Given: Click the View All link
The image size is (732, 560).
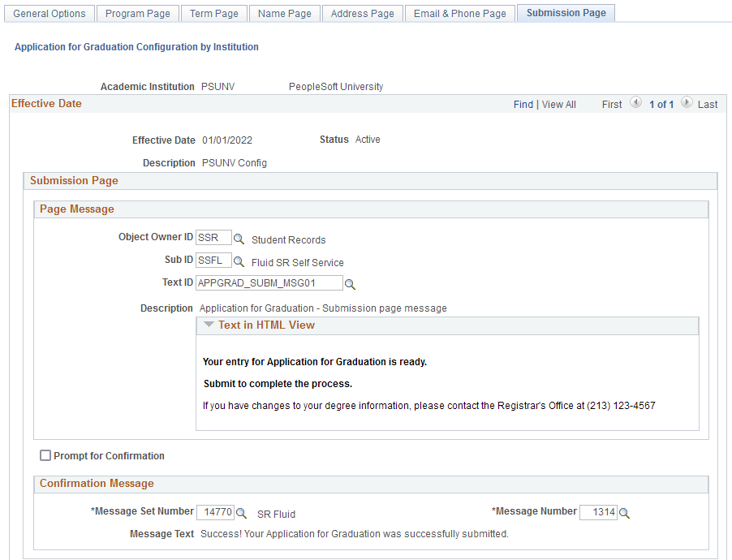Looking at the screenshot, I should (x=559, y=105).
